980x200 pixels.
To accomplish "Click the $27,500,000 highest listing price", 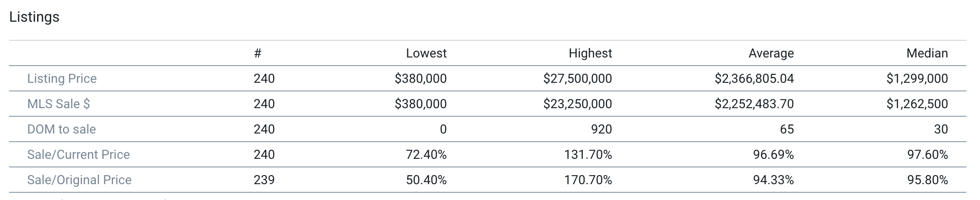I will [577, 79].
